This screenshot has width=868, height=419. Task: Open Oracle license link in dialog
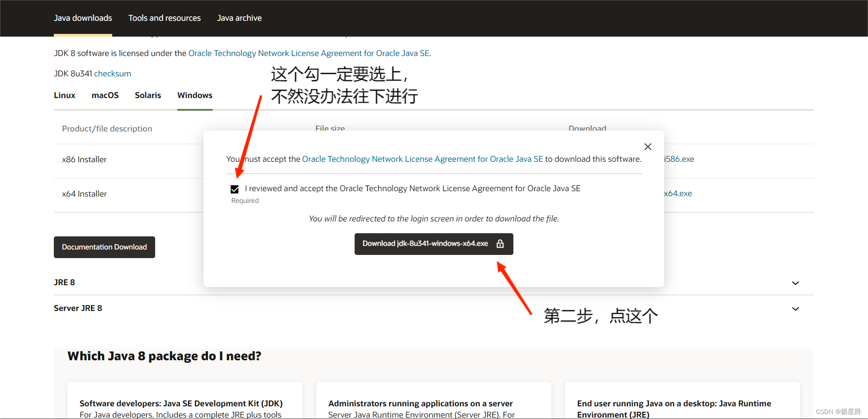coord(422,159)
